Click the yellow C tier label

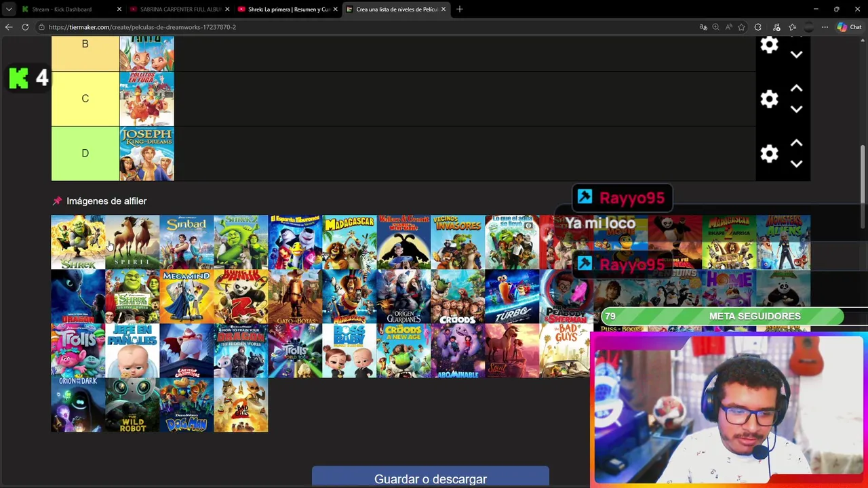(85, 99)
